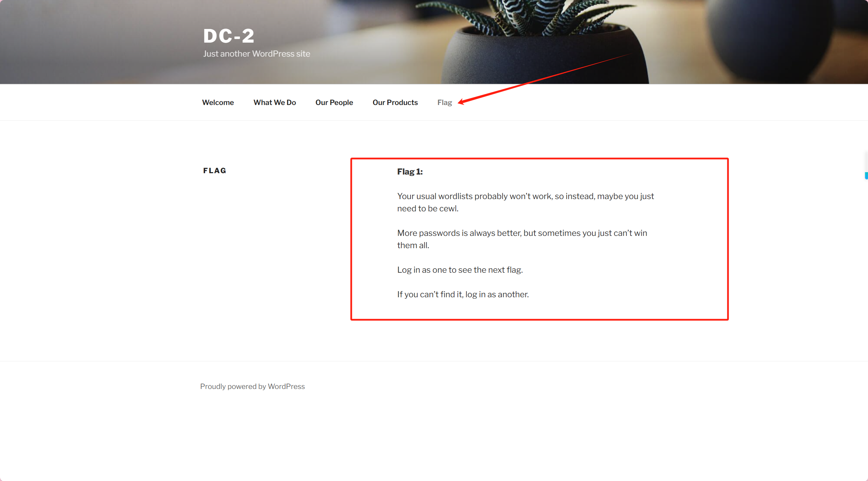The width and height of the screenshot is (868, 481).
Task: Open the Proudly powered by WordPress link
Action: [252, 386]
